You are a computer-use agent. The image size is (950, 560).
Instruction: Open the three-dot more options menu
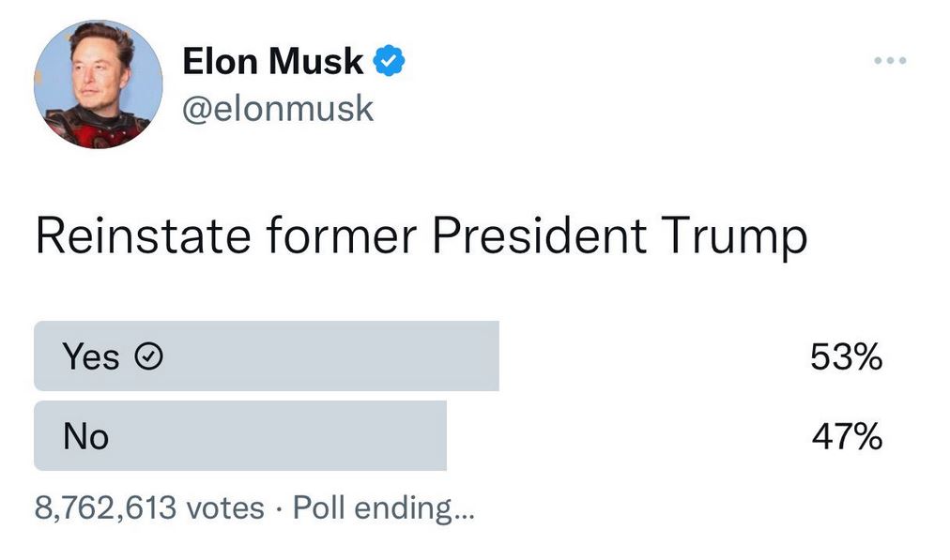[888, 61]
